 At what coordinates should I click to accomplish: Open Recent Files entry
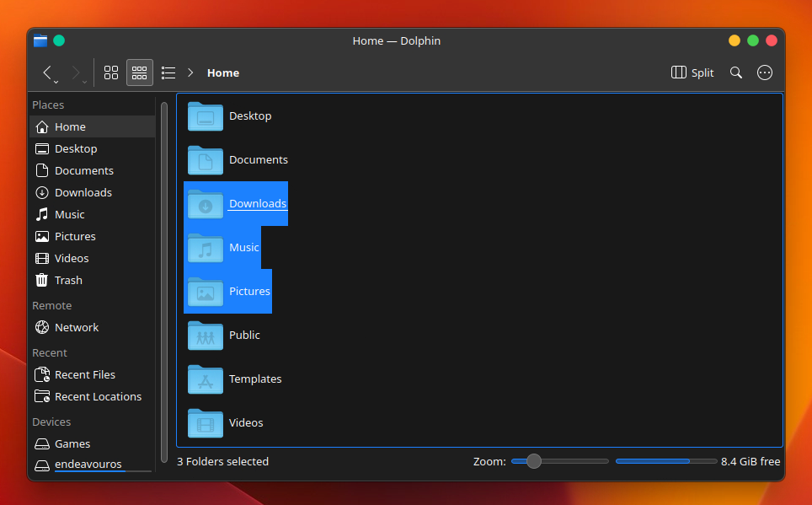(92, 374)
